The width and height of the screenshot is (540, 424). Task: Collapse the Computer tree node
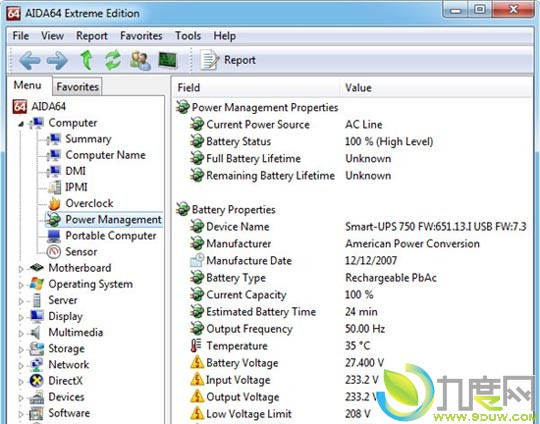tap(21, 123)
